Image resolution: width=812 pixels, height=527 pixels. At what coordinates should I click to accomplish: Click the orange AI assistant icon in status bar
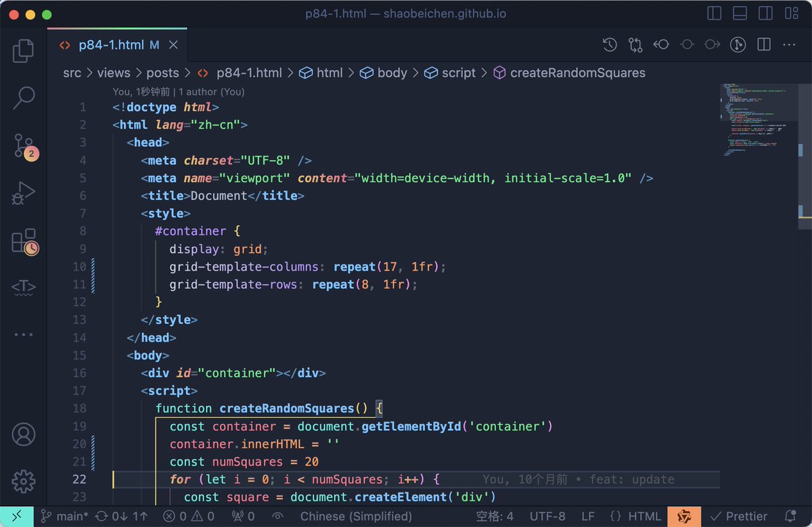point(684,516)
